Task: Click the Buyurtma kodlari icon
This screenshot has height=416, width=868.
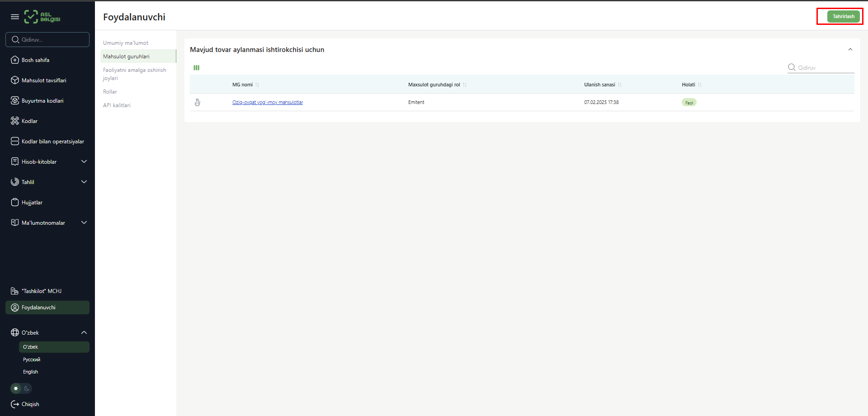Action: click(x=15, y=100)
